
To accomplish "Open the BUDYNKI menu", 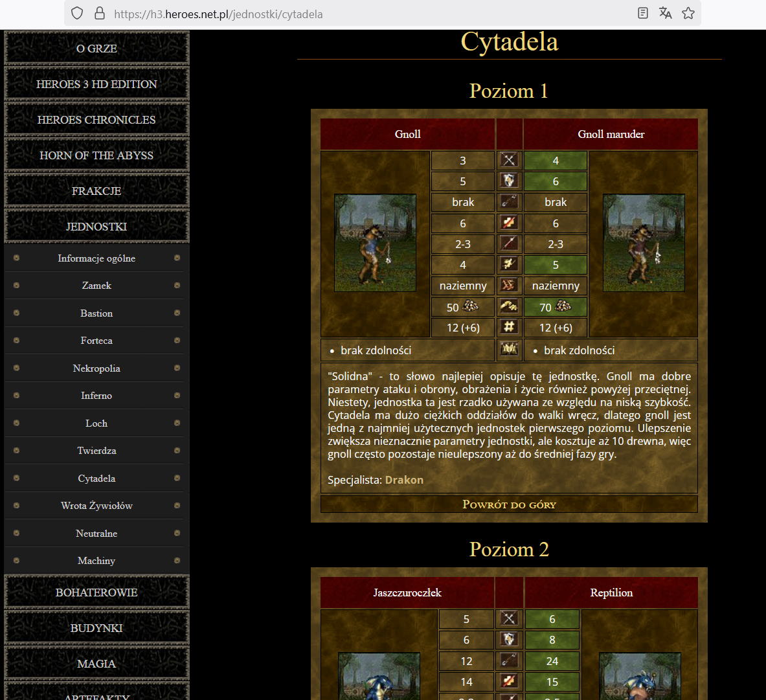I will [x=96, y=628].
